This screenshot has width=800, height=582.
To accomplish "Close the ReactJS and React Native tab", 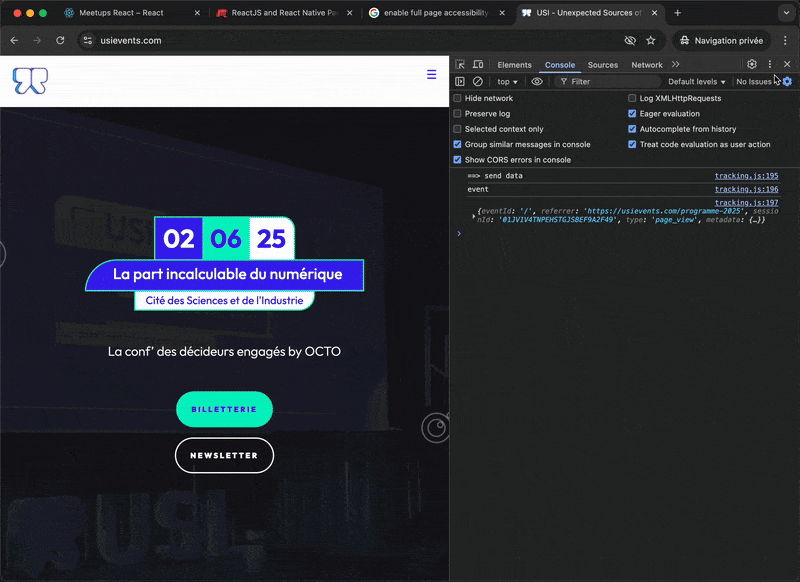I will click(x=349, y=13).
